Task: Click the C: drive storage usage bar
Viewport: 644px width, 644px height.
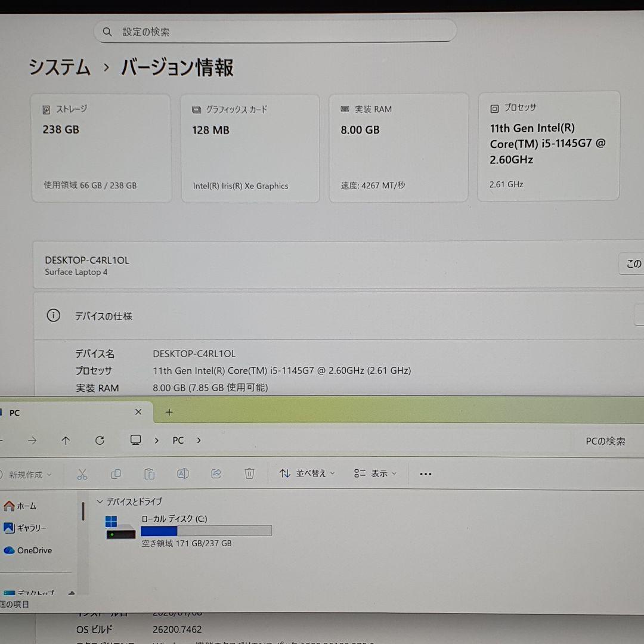Action: point(206,530)
